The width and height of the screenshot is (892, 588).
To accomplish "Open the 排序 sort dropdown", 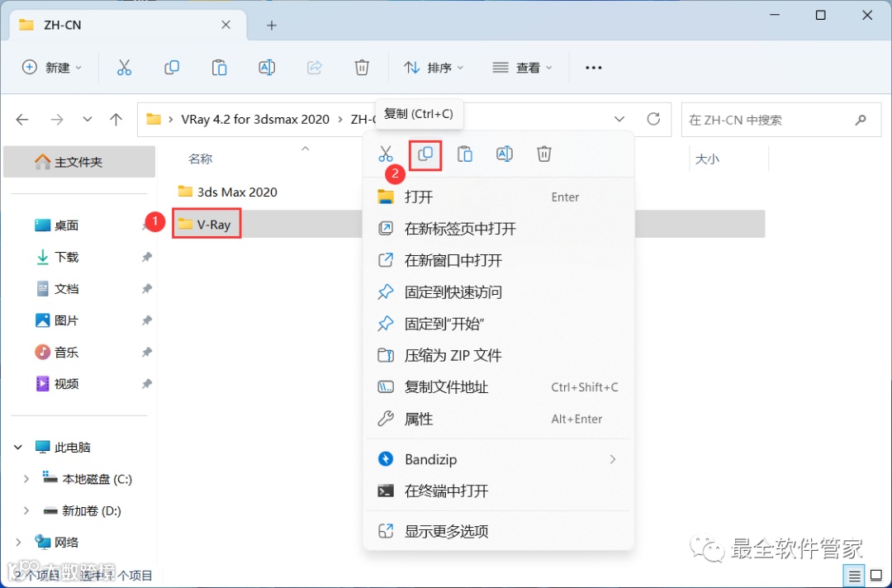I will point(434,68).
